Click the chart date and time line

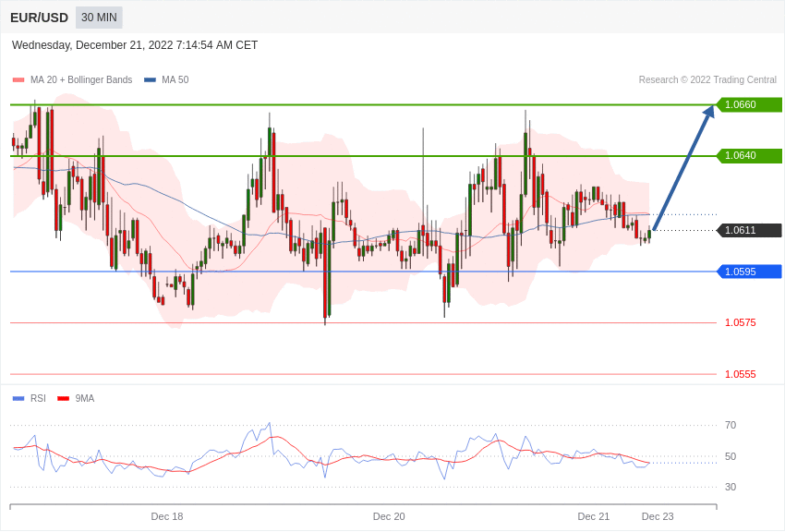click(x=135, y=45)
